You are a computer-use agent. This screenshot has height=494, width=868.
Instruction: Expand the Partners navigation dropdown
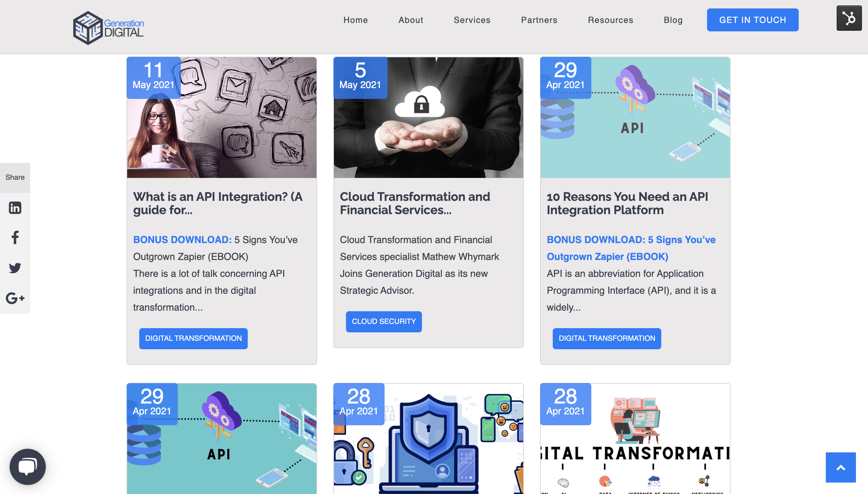539,20
